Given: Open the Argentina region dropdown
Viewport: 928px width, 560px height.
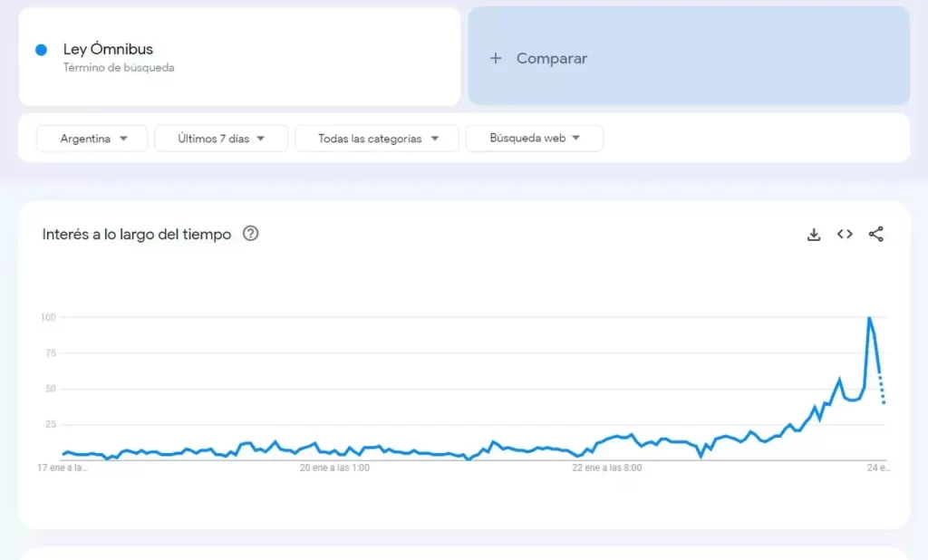Looking at the screenshot, I should coord(92,139).
